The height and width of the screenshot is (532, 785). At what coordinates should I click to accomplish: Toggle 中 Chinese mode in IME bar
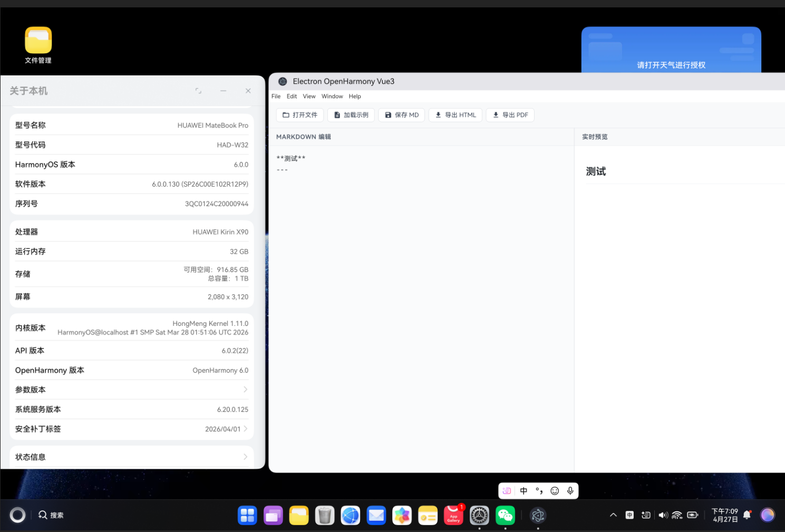[524, 491]
